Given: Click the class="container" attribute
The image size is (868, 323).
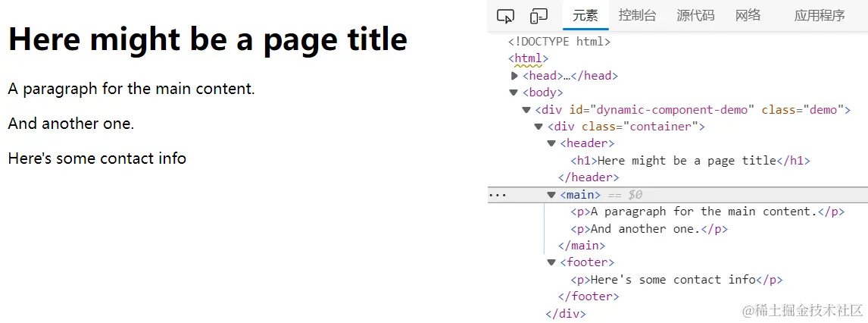Looking at the screenshot, I should pos(640,127).
